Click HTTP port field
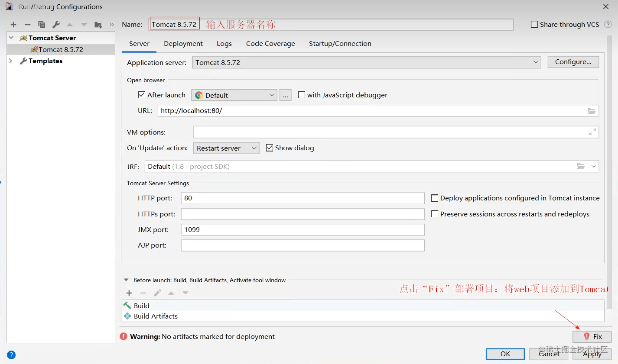The height and width of the screenshot is (364, 618). pos(302,198)
